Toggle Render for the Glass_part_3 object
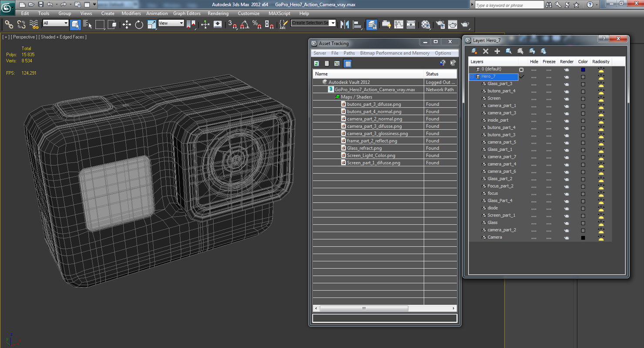 coord(567,84)
